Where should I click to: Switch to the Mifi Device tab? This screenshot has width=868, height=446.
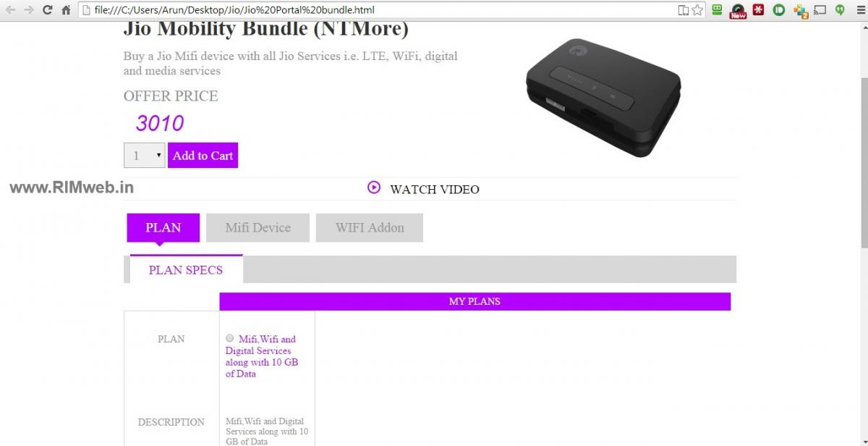coord(258,227)
